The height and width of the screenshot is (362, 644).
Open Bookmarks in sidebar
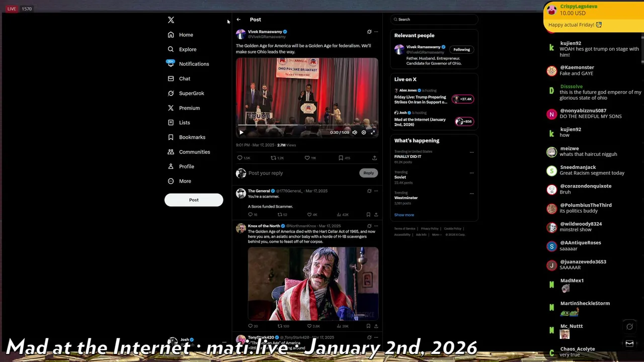point(187,137)
